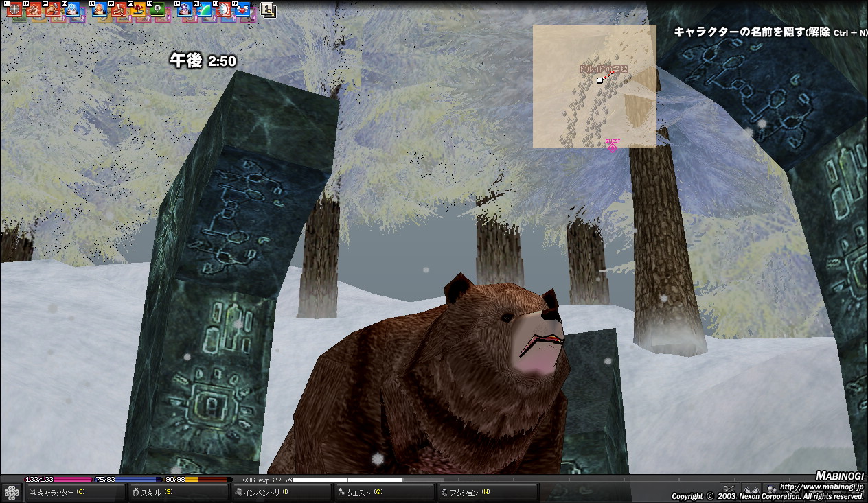Activate the F5 orange character skill icon
This screenshot has height=503, width=868.
(x=100, y=10)
